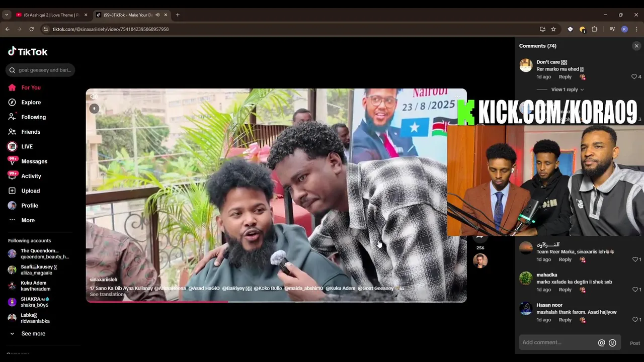Unmute the TikTok video
This screenshot has height=362, width=644.
(94, 97)
